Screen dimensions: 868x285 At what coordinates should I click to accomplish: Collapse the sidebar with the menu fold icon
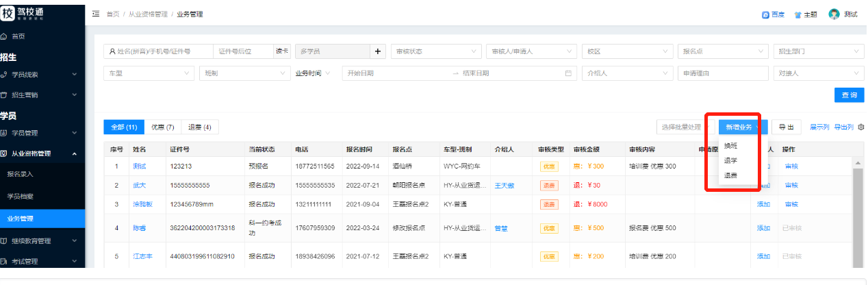pos(94,14)
